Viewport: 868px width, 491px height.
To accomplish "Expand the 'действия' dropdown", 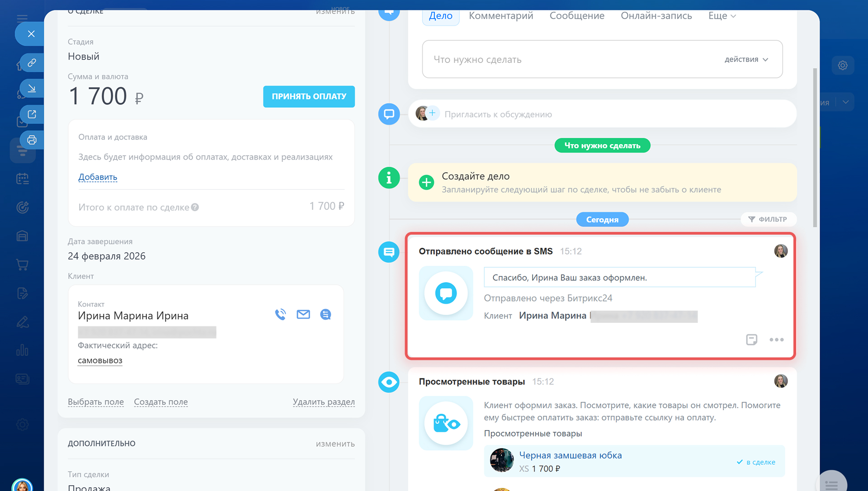I will pyautogui.click(x=746, y=59).
